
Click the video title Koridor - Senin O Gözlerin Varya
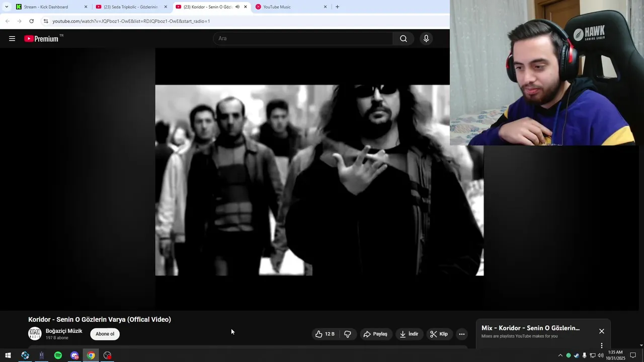pyautogui.click(x=100, y=319)
